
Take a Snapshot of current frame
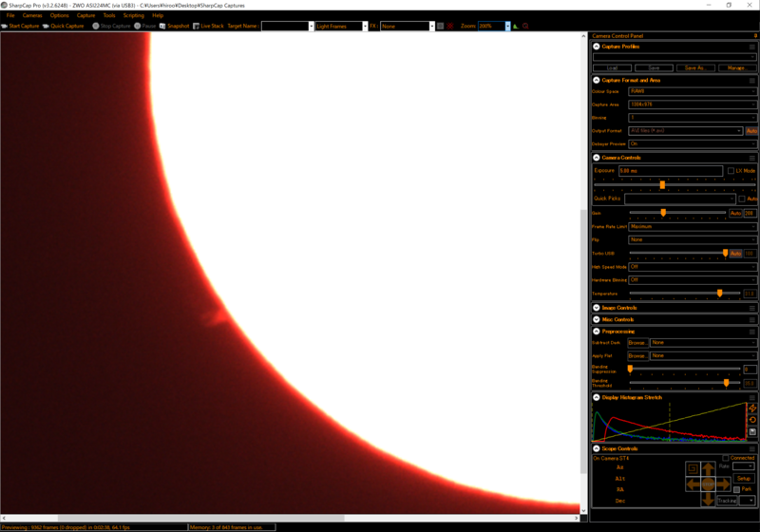175,27
